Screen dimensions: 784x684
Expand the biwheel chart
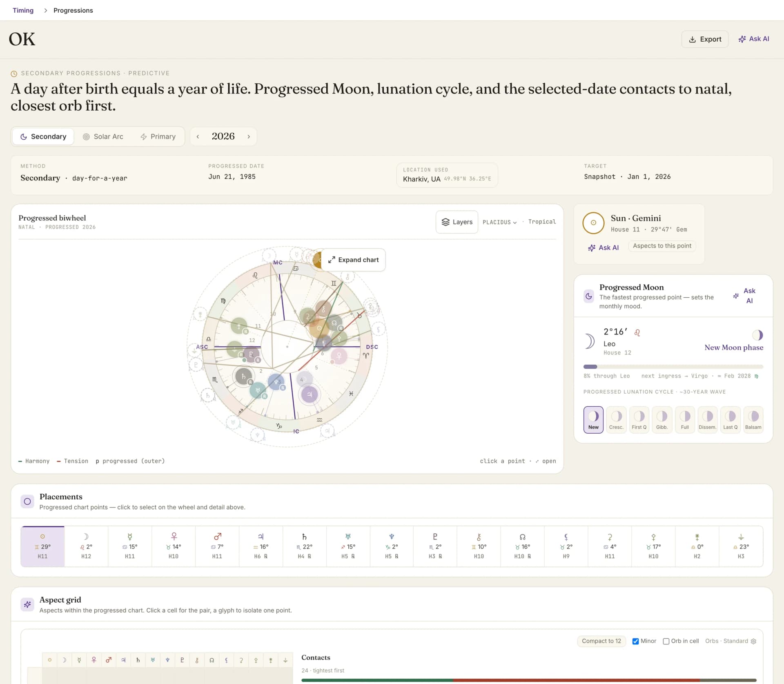[x=353, y=260]
